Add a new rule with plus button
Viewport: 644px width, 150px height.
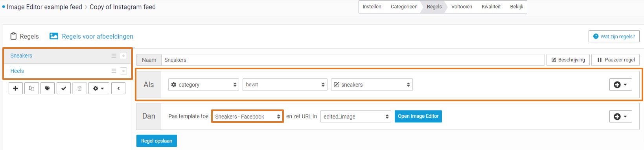coord(16,89)
